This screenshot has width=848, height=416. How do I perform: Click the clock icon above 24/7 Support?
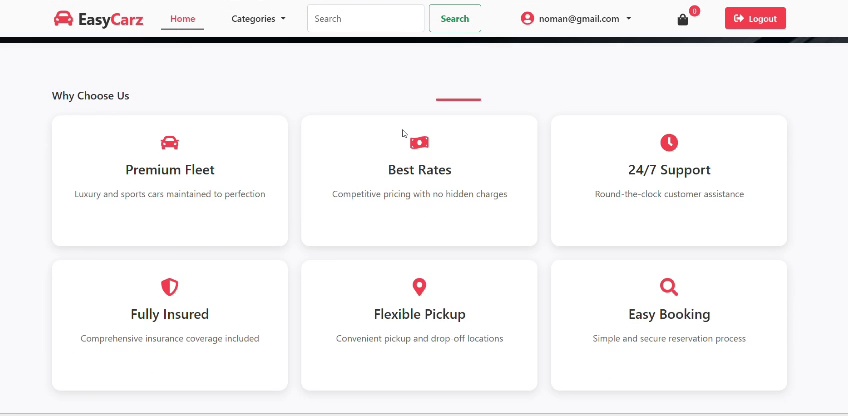click(x=669, y=142)
